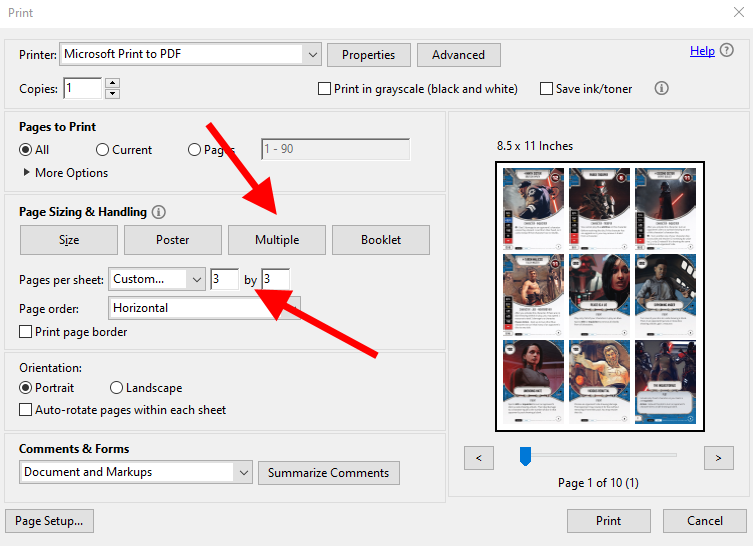The width and height of the screenshot is (753, 546).
Task: Click the first pages-per-sheet columns field
Action: click(224, 279)
